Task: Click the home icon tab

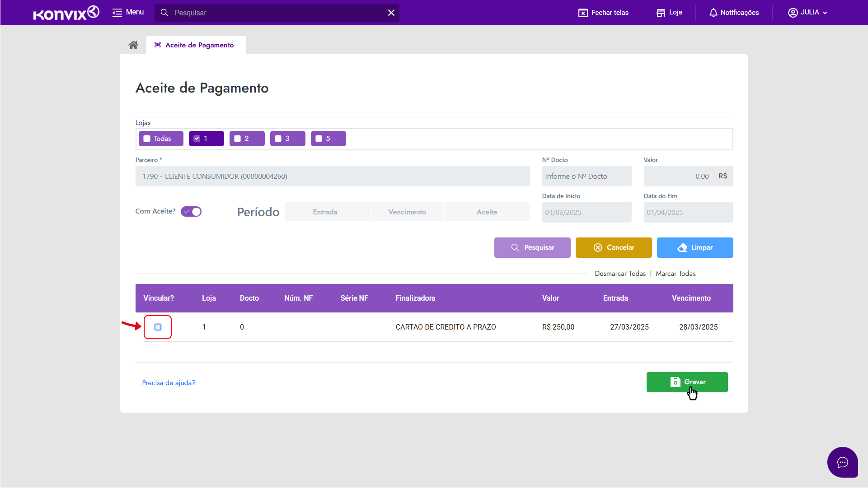Action: click(x=133, y=45)
